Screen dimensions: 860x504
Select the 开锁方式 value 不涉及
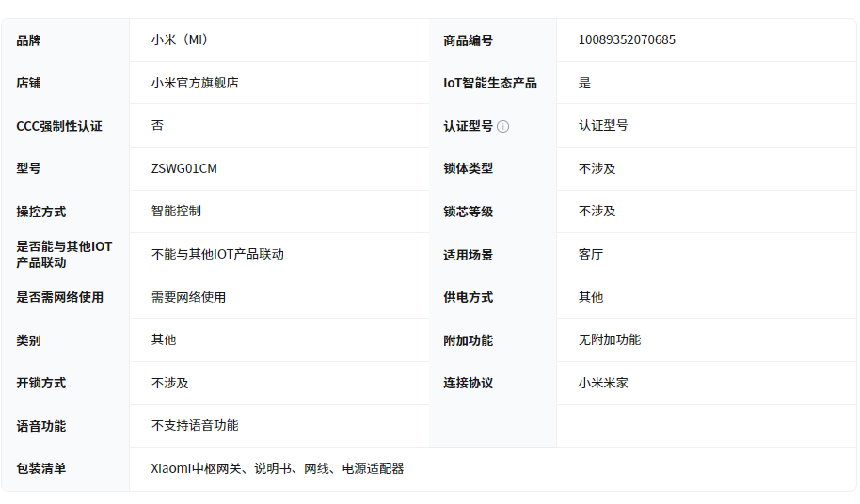click(x=170, y=383)
